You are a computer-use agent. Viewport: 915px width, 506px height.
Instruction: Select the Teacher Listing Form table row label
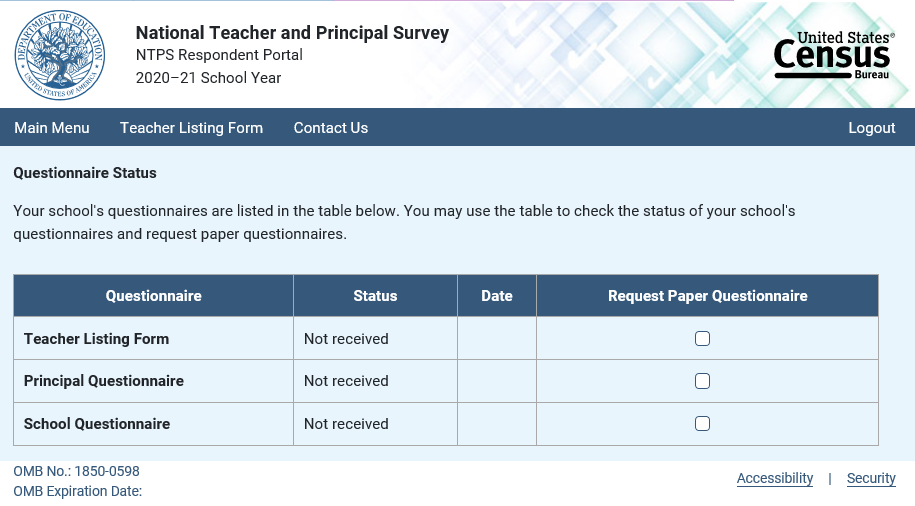(97, 339)
